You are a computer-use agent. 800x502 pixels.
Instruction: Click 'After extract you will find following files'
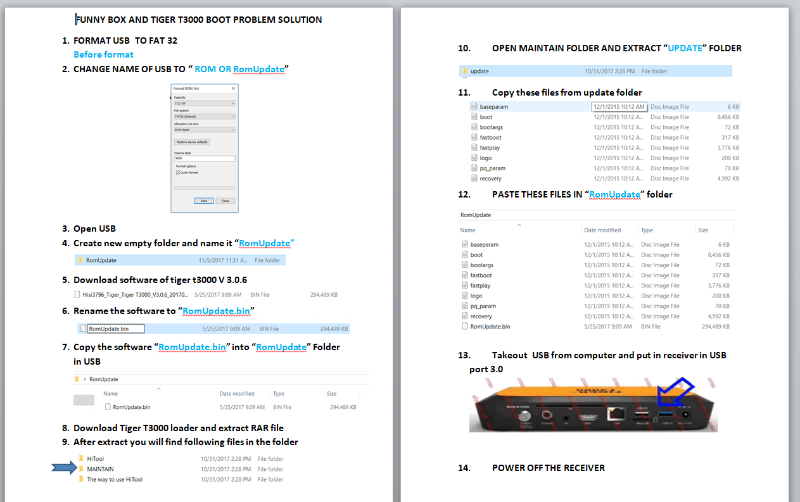186,442
